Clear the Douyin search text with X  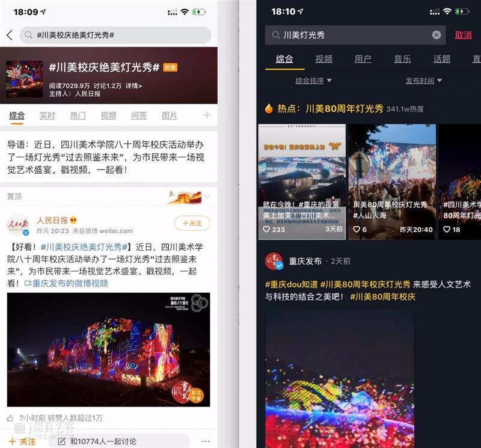[437, 35]
